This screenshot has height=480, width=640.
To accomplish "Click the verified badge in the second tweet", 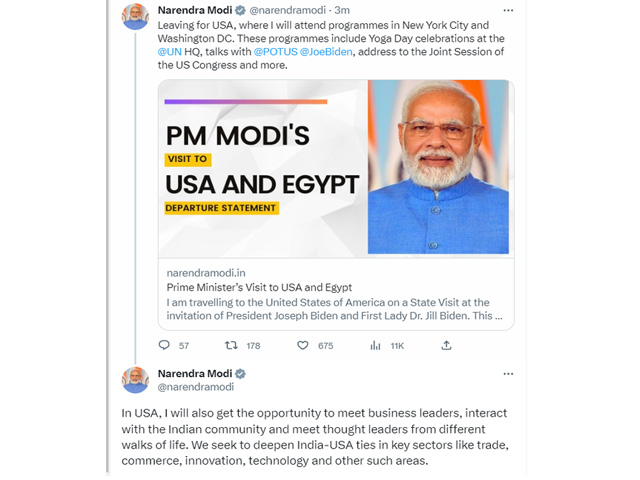I will coord(240,373).
